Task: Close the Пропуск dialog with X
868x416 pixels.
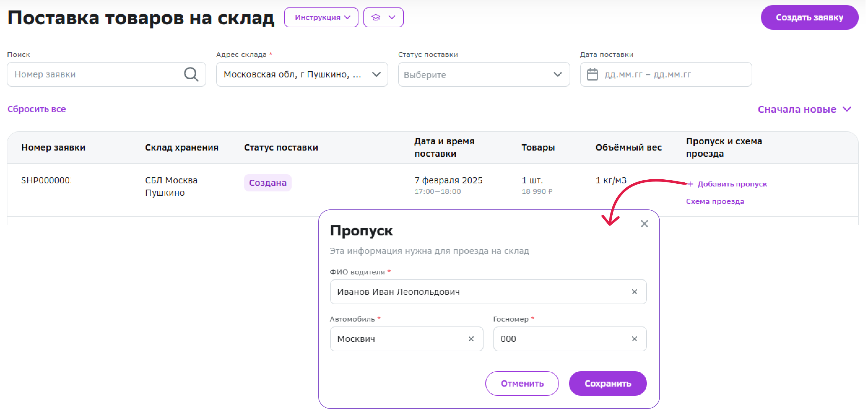Action: [x=644, y=224]
